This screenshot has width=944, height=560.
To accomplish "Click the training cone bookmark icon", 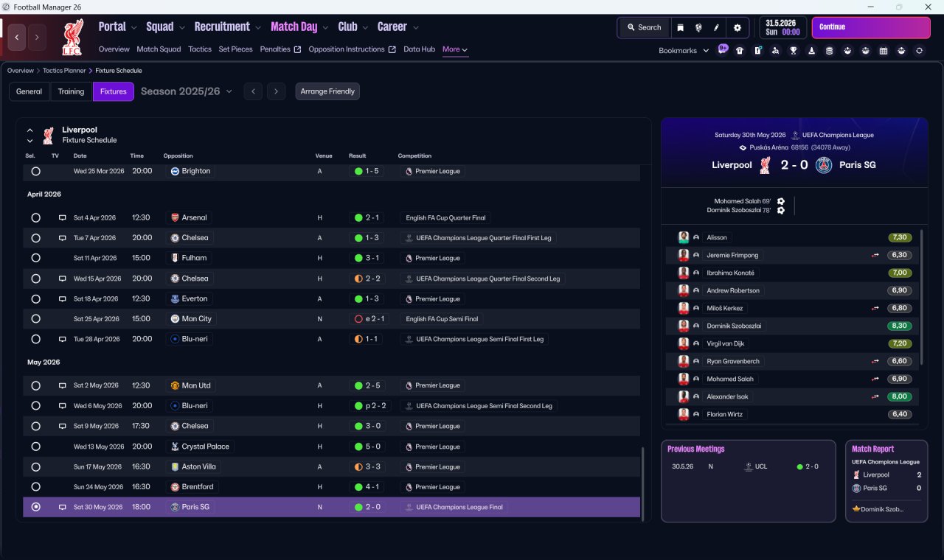I will click(811, 51).
